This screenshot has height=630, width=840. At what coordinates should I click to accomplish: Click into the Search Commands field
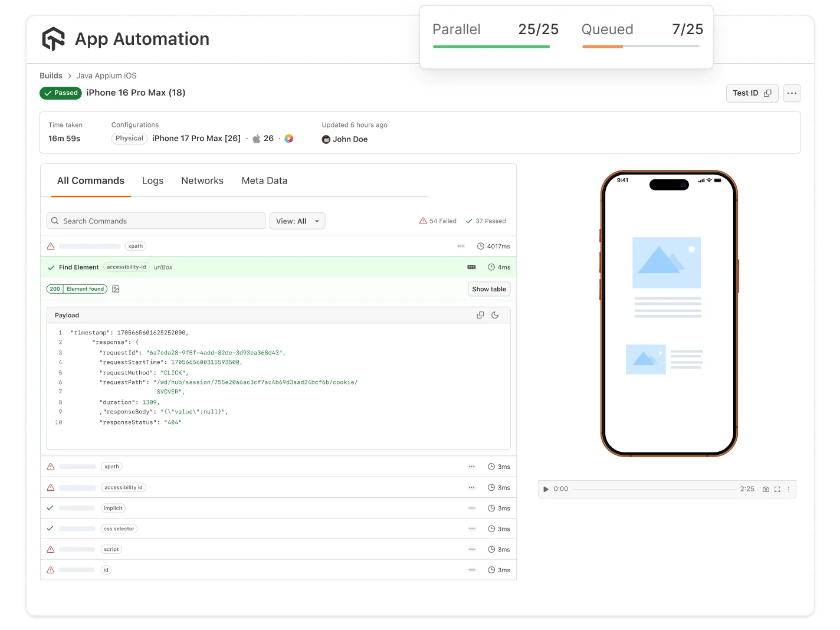[155, 221]
